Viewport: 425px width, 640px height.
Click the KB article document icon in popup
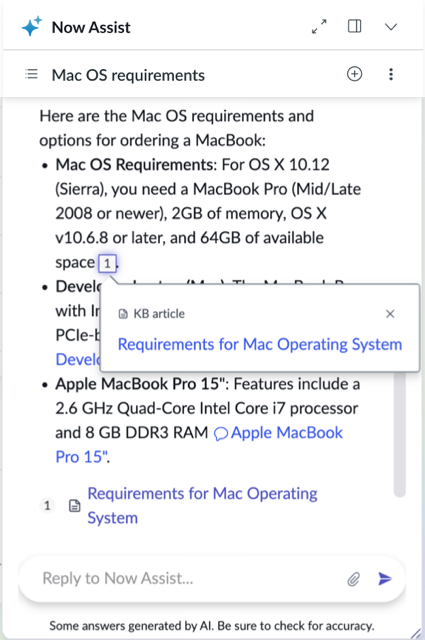pyautogui.click(x=123, y=314)
